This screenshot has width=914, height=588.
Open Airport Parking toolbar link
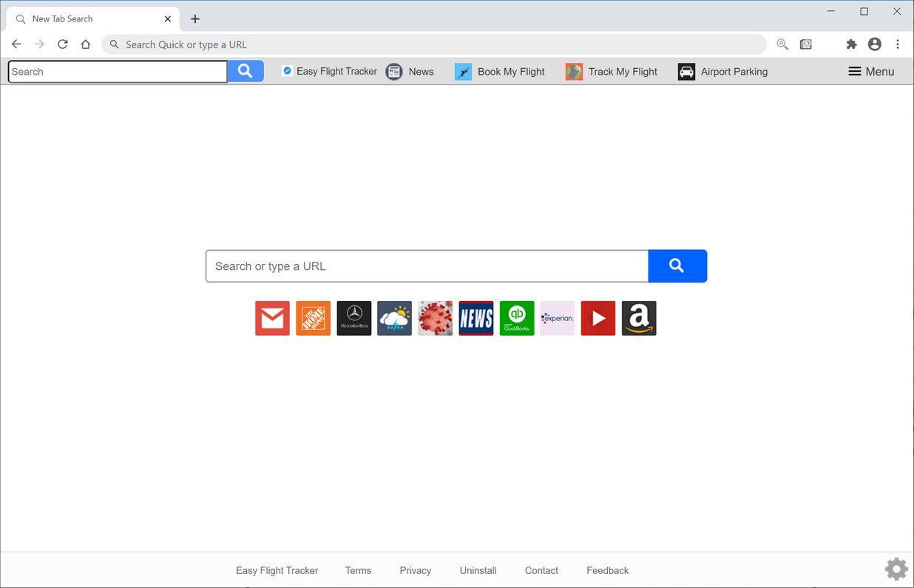pos(723,71)
